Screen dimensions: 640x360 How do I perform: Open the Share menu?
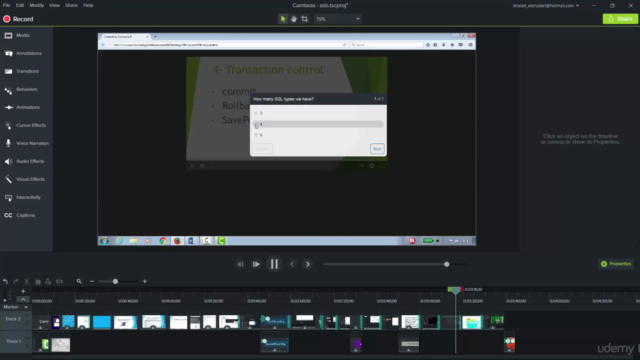tap(71, 5)
